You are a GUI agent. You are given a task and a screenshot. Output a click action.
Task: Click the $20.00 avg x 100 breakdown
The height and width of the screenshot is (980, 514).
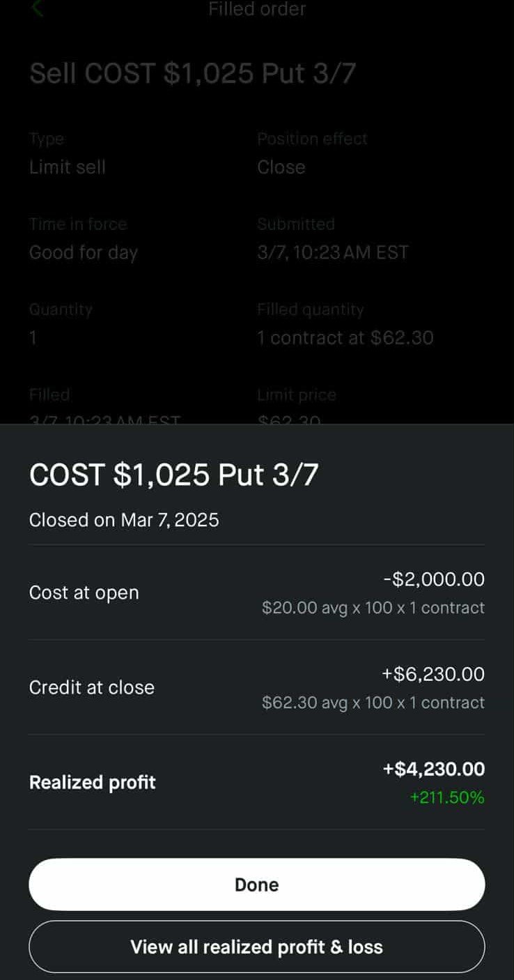pos(373,608)
